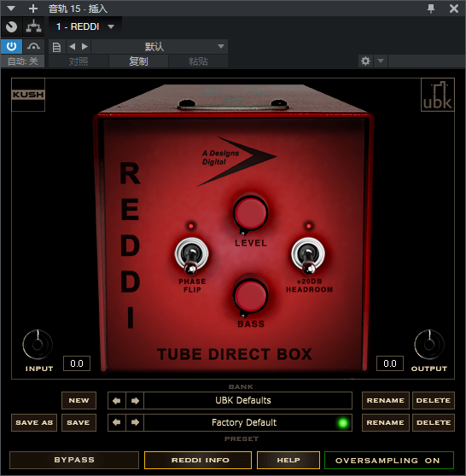Go to previous host preset arrow
Viewport: 466px width, 476px height.
(73, 46)
